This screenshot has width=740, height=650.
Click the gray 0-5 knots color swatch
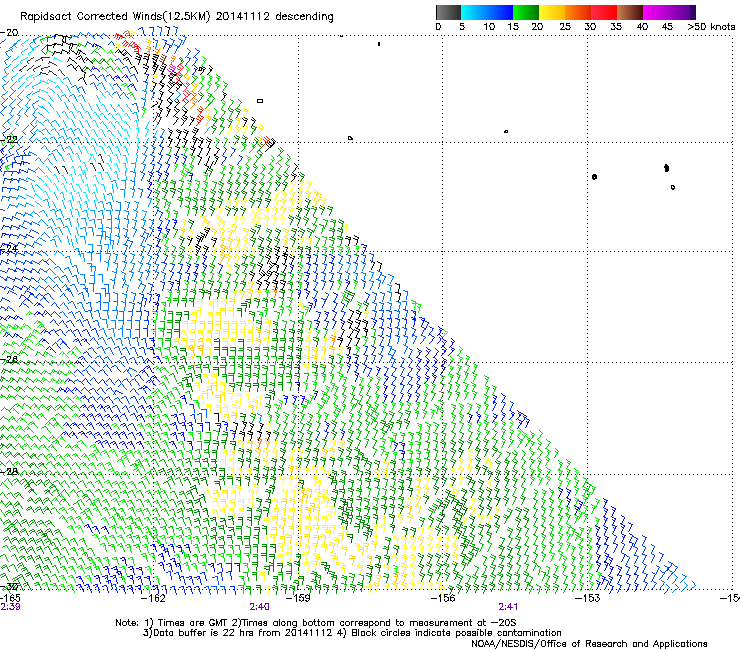(448, 12)
